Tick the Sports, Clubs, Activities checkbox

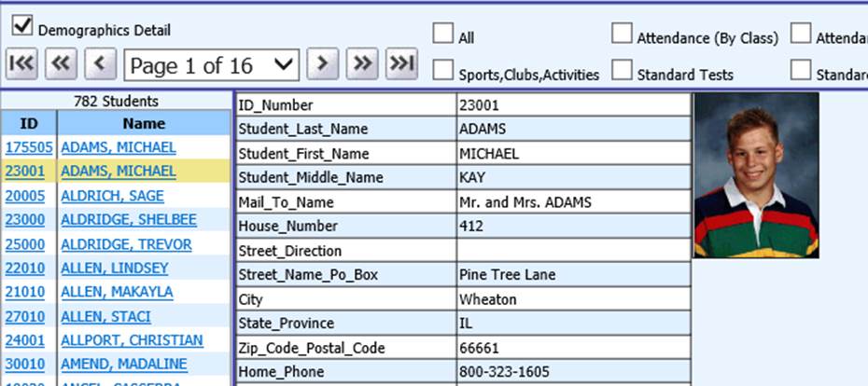pyautogui.click(x=442, y=70)
